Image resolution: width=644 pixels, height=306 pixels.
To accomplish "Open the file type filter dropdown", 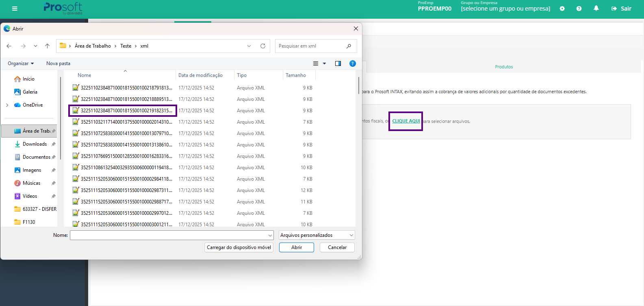I will point(317,235).
